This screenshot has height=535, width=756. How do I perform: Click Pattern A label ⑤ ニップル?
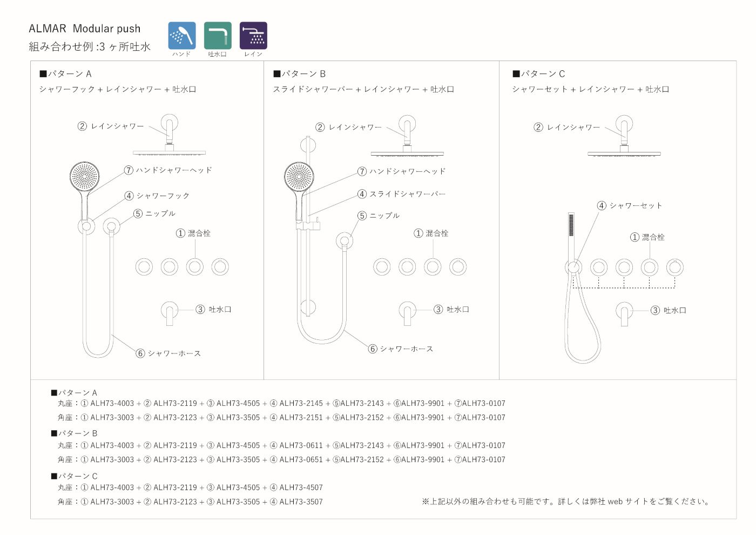pos(154,213)
